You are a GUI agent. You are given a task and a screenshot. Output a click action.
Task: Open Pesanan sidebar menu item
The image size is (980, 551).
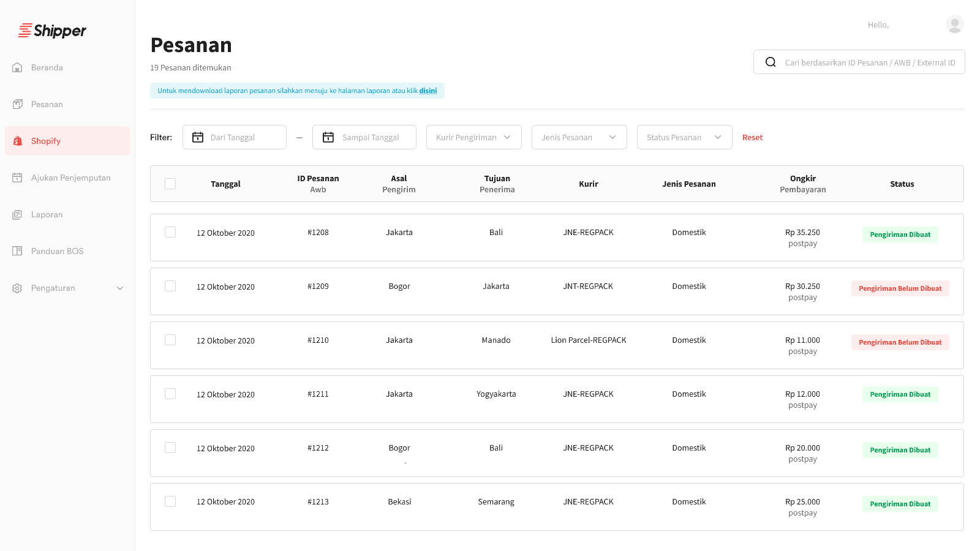tap(67, 104)
